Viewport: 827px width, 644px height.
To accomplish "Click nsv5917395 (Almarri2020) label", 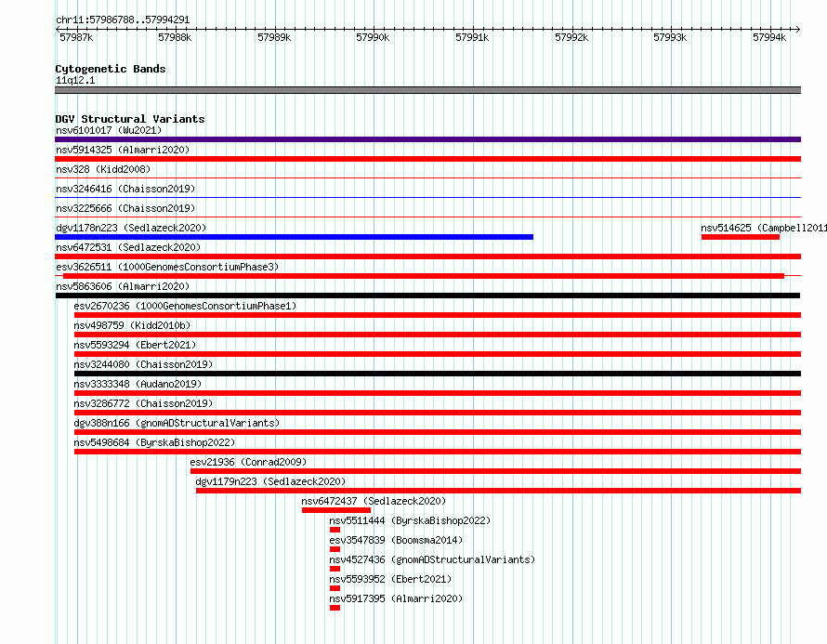I will 396,598.
